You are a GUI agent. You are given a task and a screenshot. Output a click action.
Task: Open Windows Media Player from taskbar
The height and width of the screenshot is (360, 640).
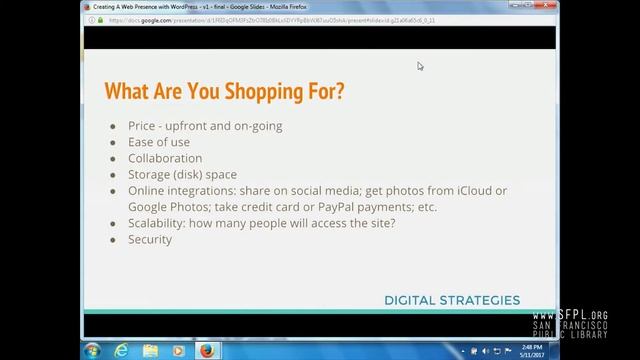click(178, 351)
